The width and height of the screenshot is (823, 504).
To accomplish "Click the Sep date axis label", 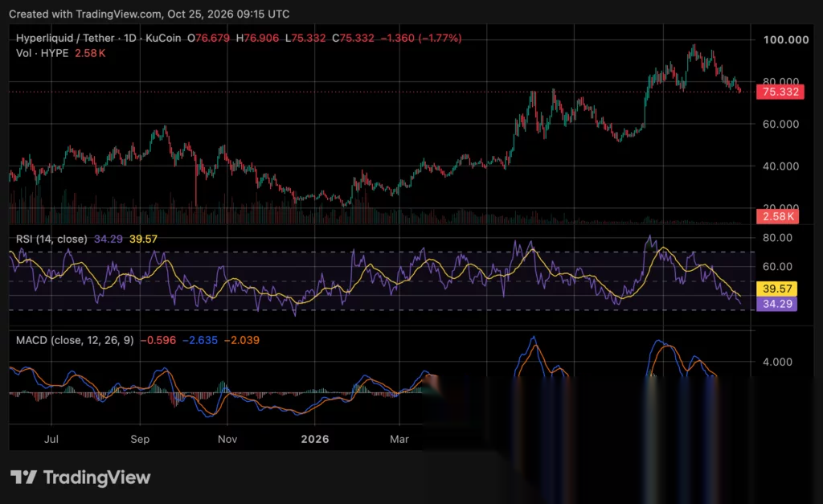I will coord(140,439).
